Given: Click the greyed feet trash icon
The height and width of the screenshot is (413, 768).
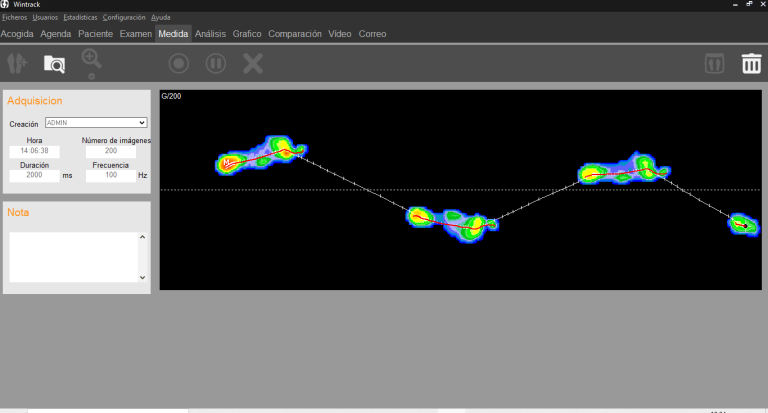Looking at the screenshot, I should [x=712, y=64].
